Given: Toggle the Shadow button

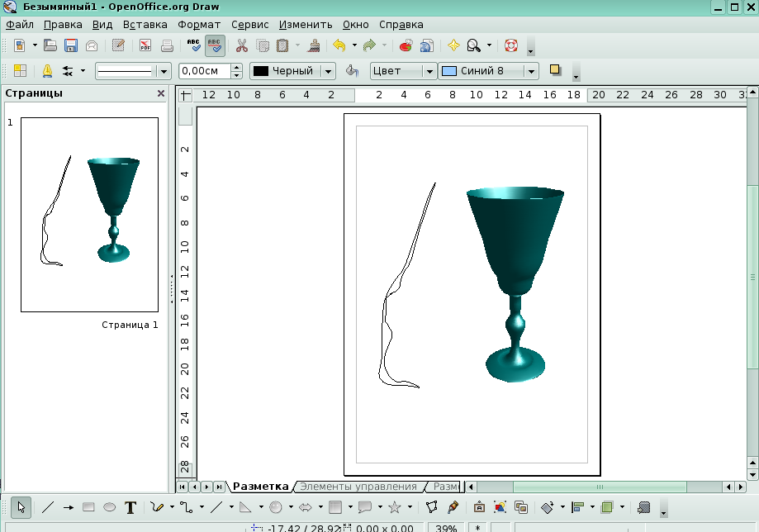Looking at the screenshot, I should [x=555, y=70].
